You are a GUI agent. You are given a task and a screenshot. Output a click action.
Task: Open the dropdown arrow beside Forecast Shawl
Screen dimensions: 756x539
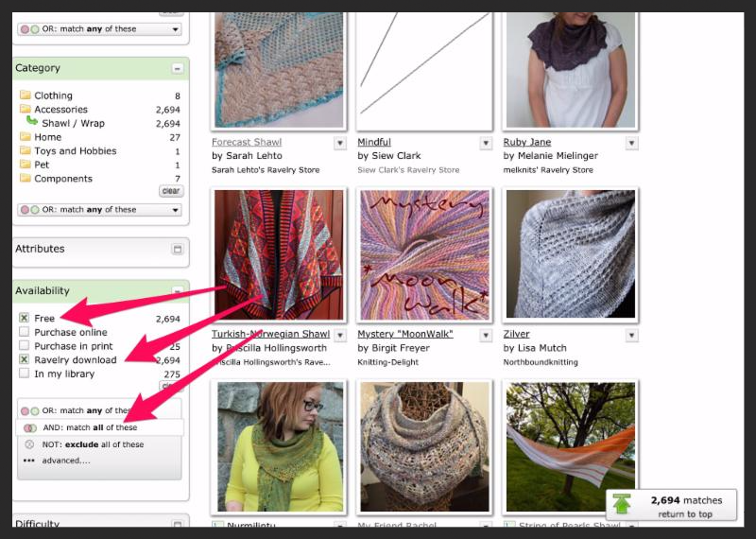340,143
